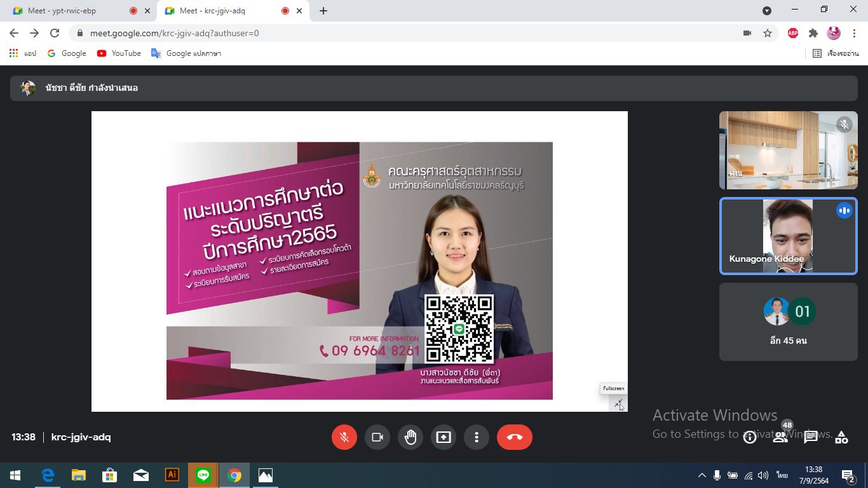Open the in-call chat panel
This screenshot has height=488, width=868.
coord(811,437)
